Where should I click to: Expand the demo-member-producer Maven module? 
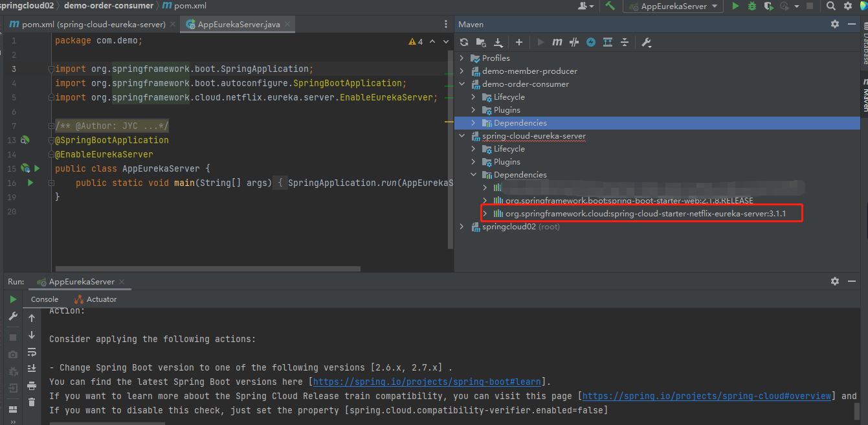coord(462,71)
